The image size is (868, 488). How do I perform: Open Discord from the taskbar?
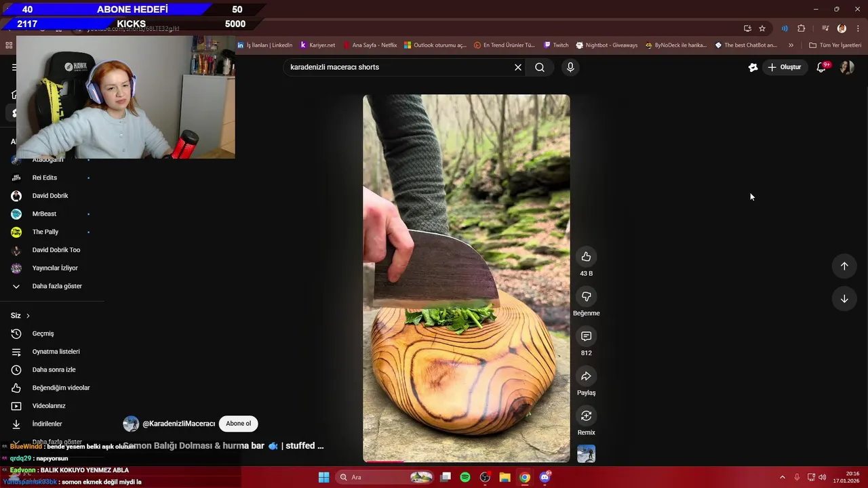coord(545,477)
